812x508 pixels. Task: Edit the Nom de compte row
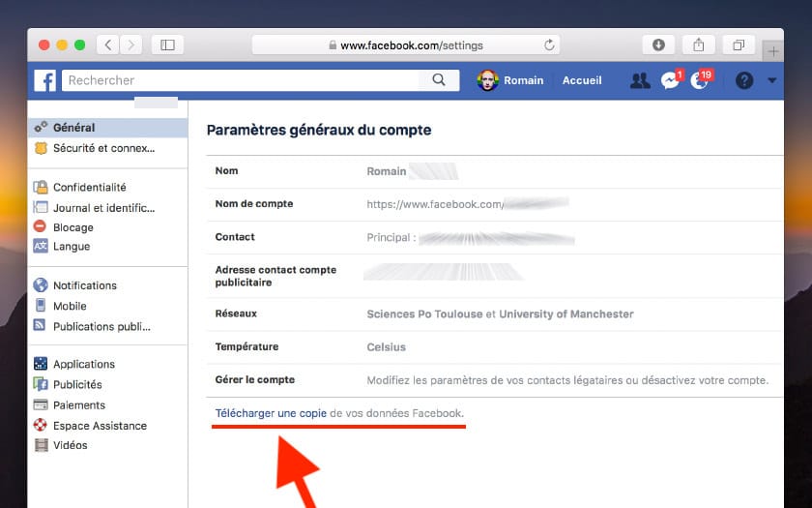coord(495,205)
